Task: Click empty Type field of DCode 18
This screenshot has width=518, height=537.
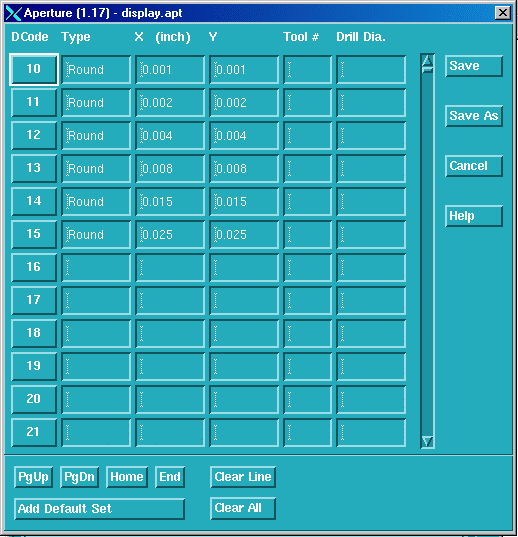Action: 96,334
